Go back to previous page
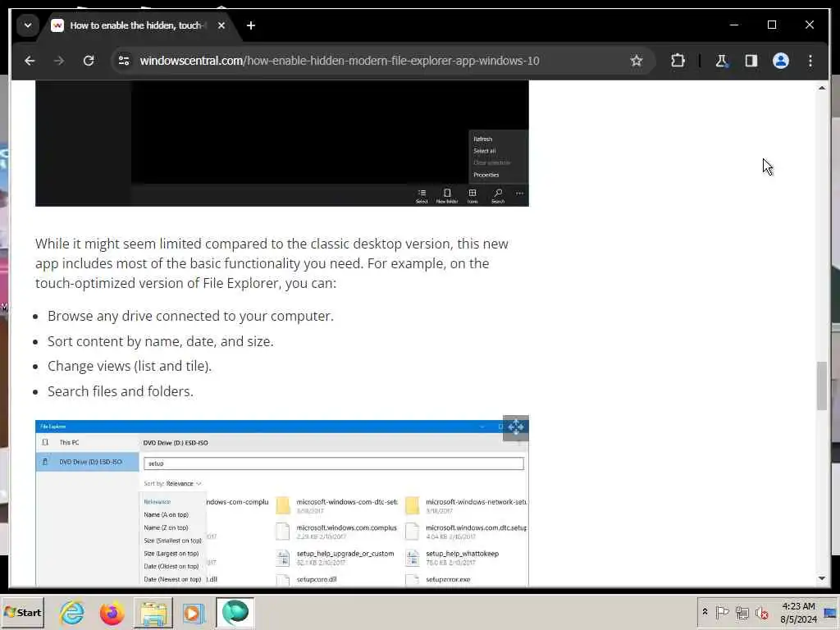 coord(30,61)
